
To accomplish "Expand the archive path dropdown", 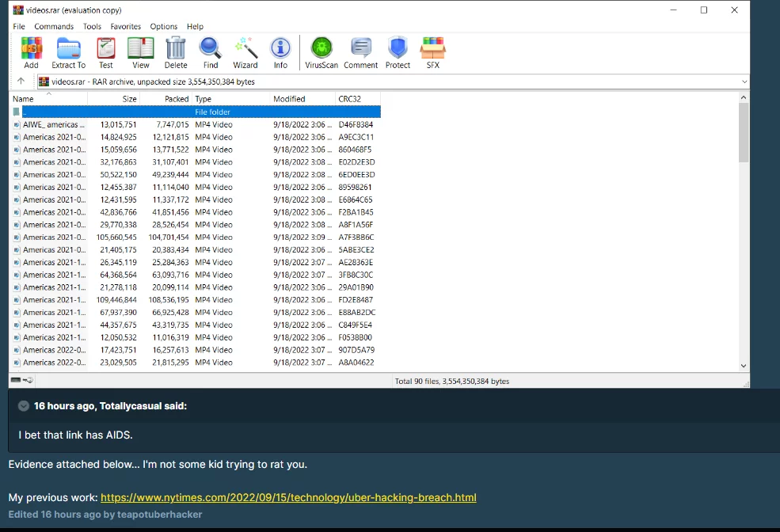I will tap(744, 82).
